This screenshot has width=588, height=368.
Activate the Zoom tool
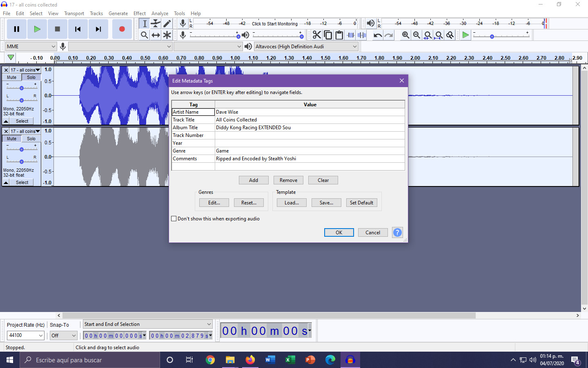[x=144, y=35]
